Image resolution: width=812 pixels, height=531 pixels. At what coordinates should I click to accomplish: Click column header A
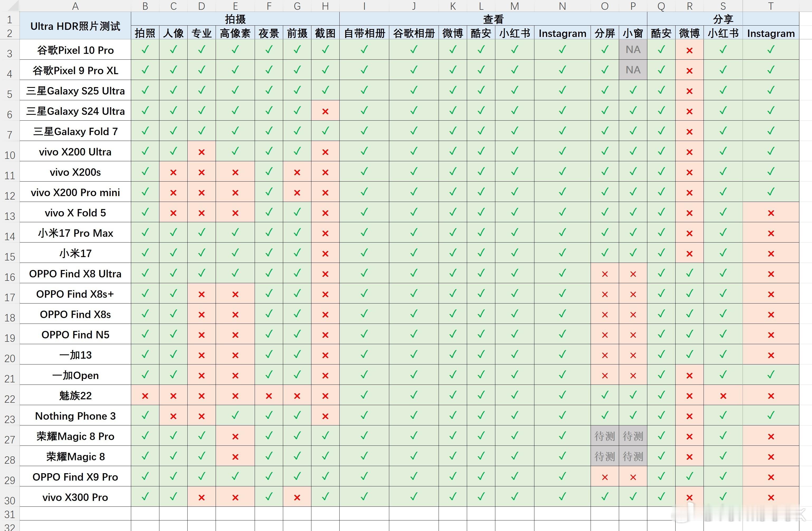75,6
